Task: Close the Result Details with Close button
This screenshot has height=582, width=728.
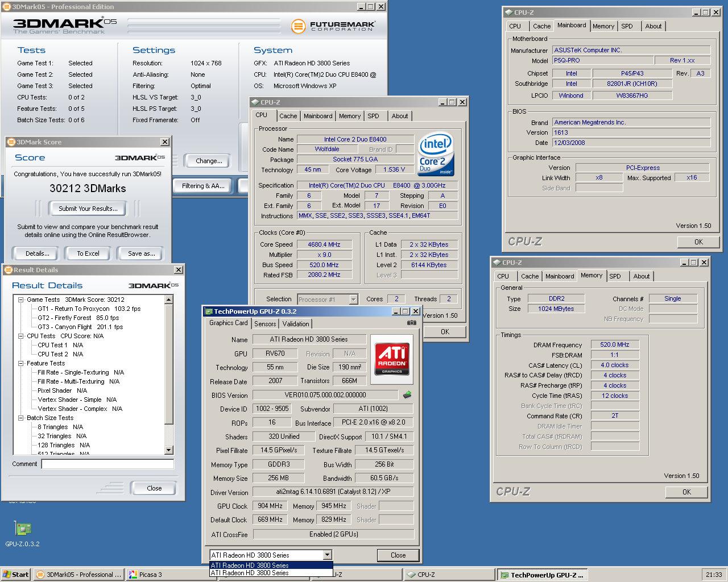Action: [154, 488]
